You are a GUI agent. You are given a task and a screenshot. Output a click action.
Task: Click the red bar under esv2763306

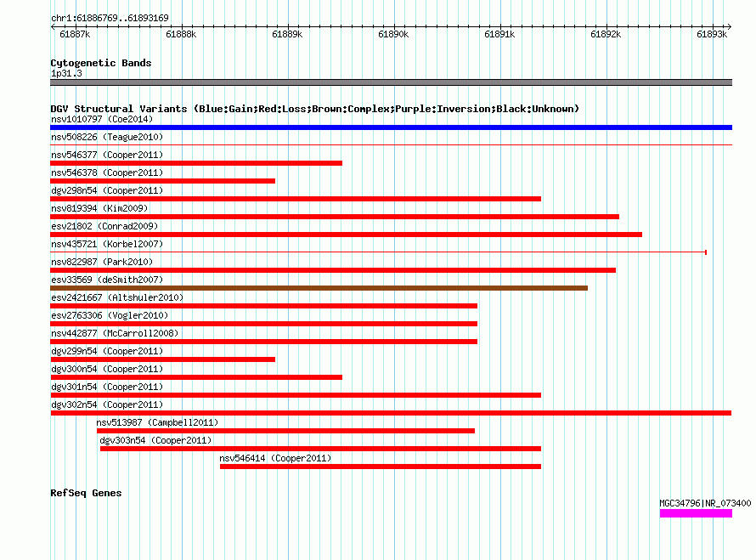[x=263, y=324]
